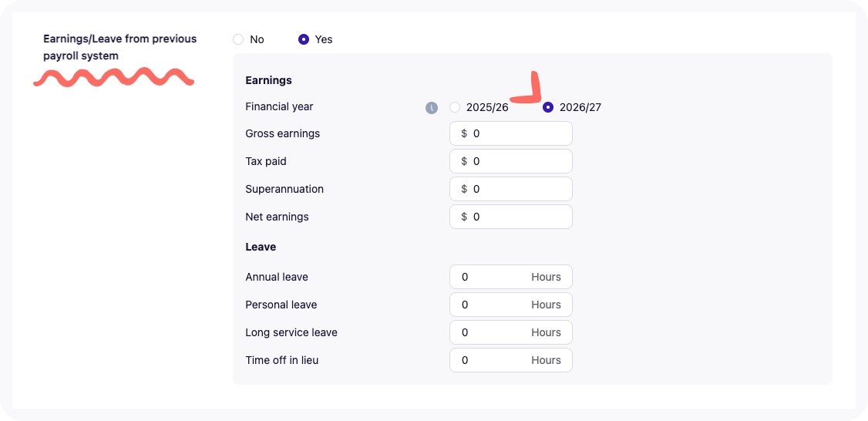Click the Personal leave hours input
This screenshot has width=868, height=421.
point(511,305)
